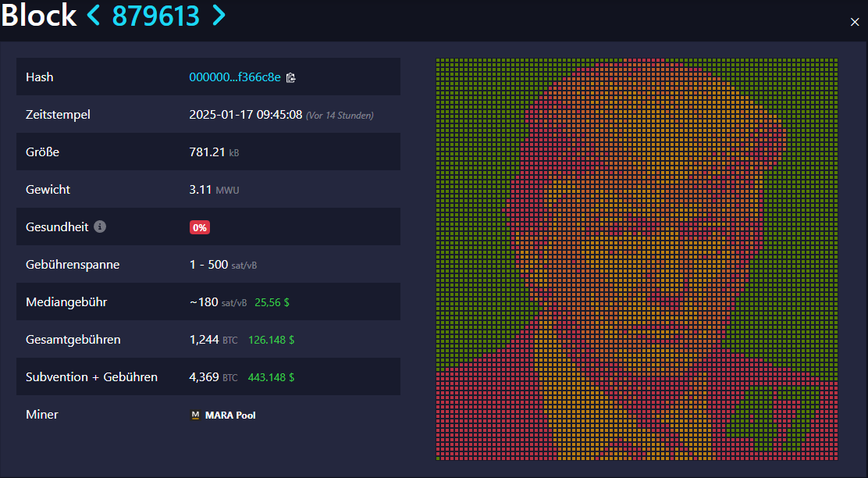
Task: Click the Gesamtgebühren row label
Action: point(73,340)
